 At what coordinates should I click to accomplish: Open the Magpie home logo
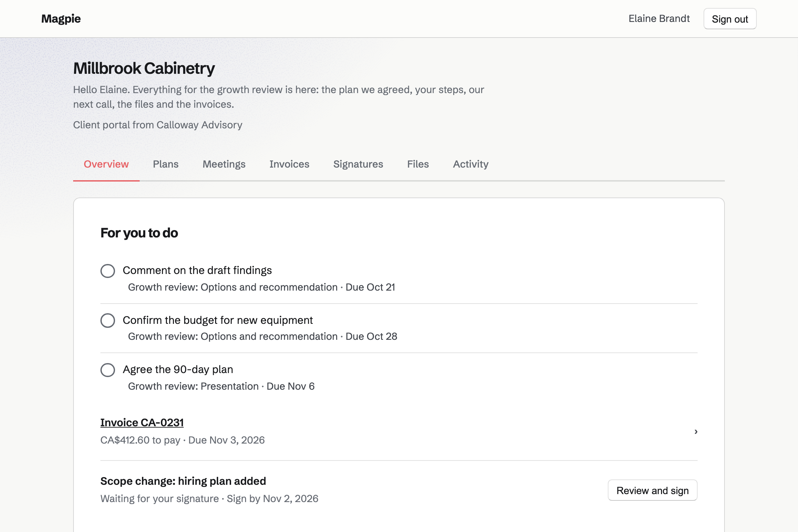[x=61, y=19]
